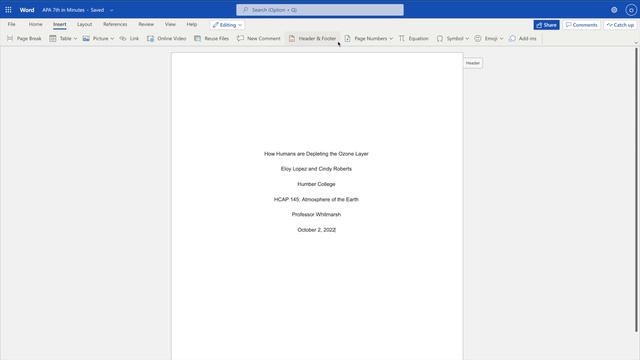Click in the Search box
640x360 pixels.
pos(320,10)
